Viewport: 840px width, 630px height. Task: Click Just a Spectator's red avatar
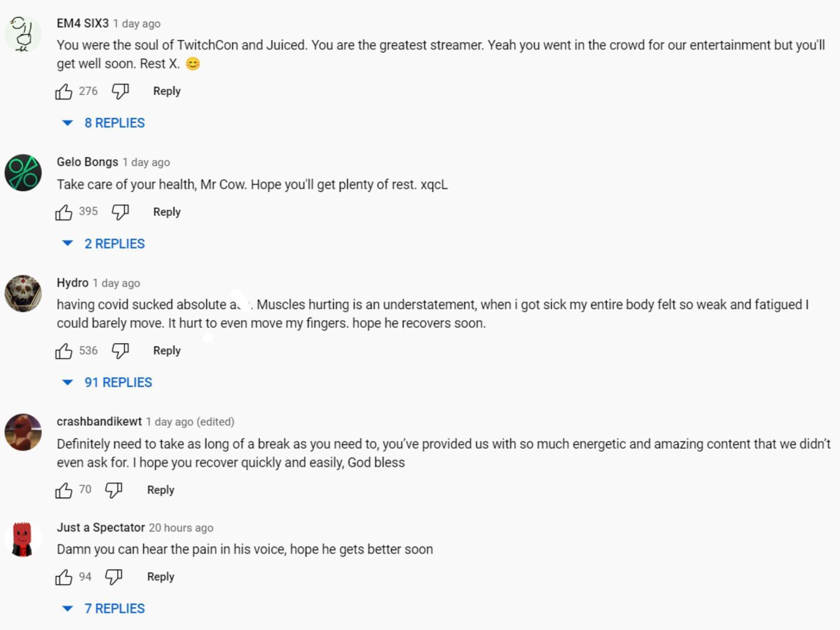pyautogui.click(x=23, y=539)
